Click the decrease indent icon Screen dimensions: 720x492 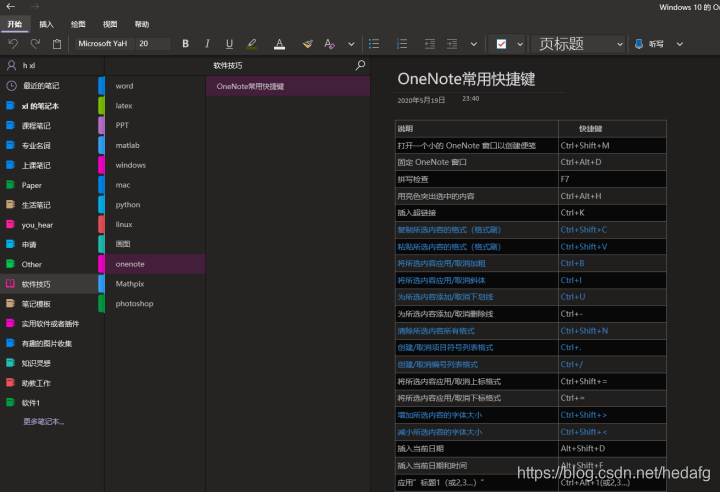(430, 44)
